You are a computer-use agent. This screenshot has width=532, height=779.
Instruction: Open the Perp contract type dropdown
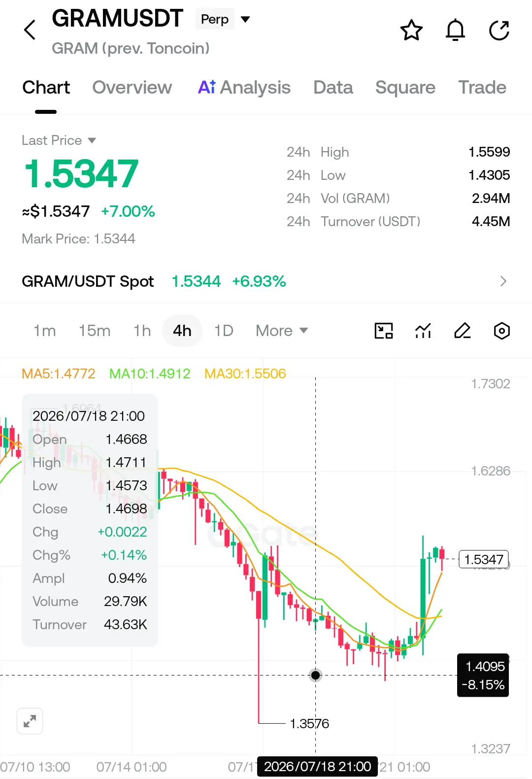[224, 19]
